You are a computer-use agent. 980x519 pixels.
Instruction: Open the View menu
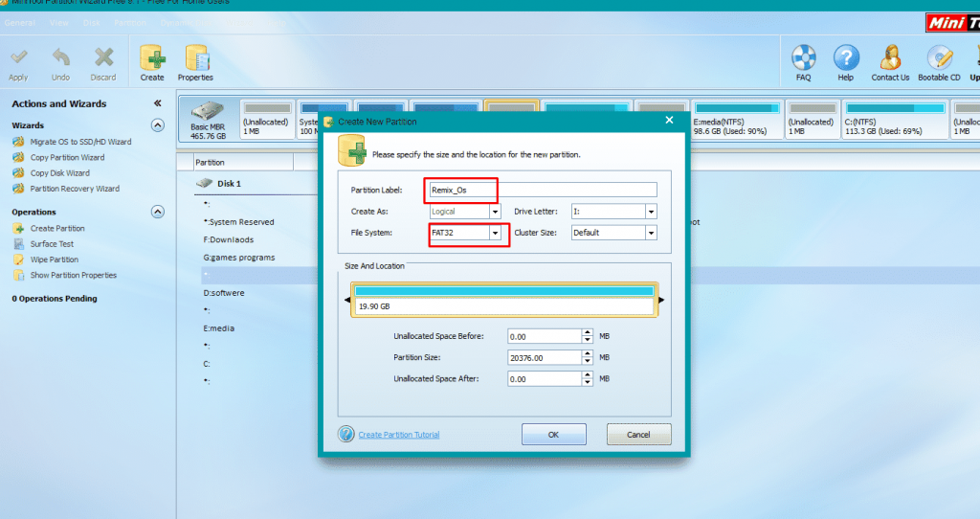pyautogui.click(x=59, y=23)
